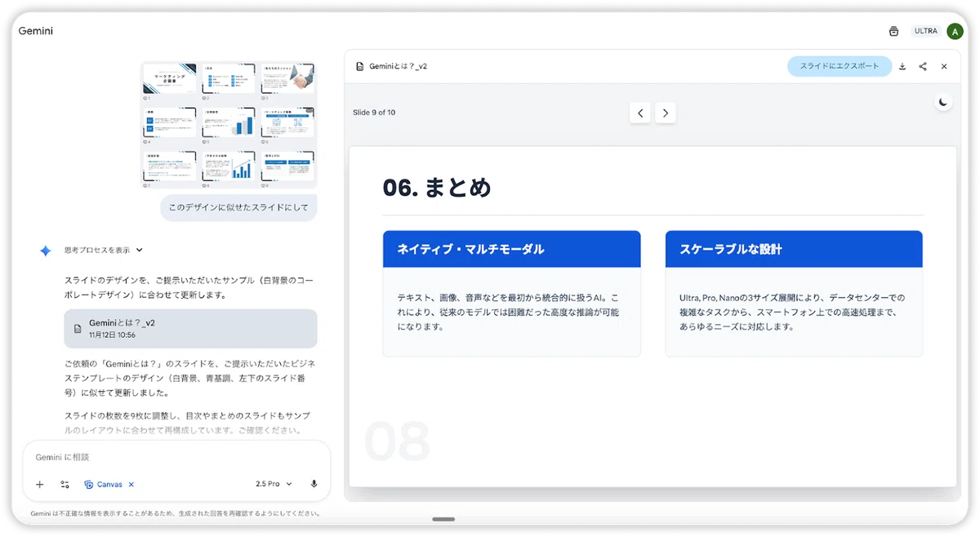Click the Gemini sparkle icon

point(46,251)
